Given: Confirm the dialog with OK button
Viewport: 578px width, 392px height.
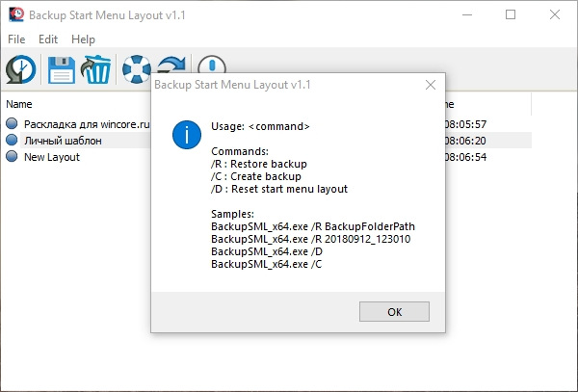Looking at the screenshot, I should [394, 312].
